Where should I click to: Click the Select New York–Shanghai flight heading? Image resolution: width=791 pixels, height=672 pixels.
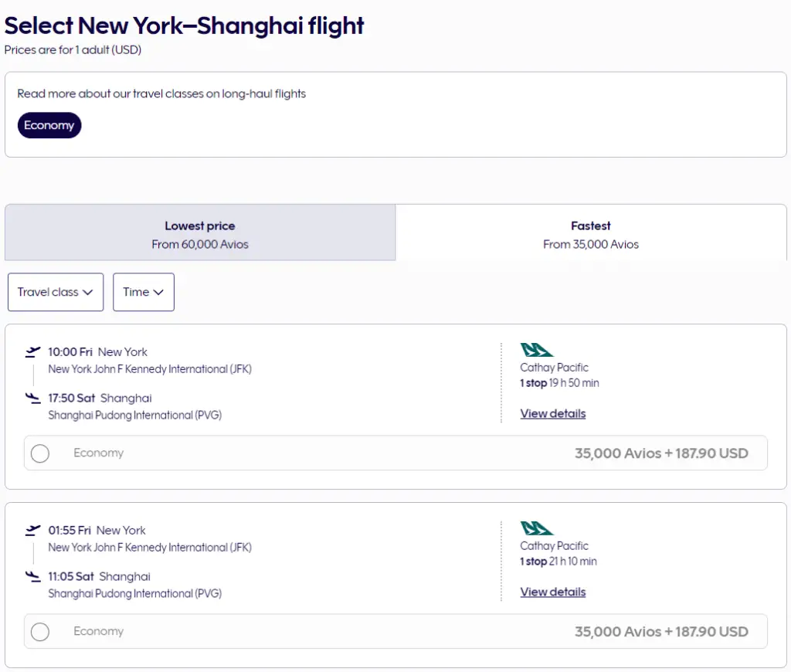tap(185, 25)
